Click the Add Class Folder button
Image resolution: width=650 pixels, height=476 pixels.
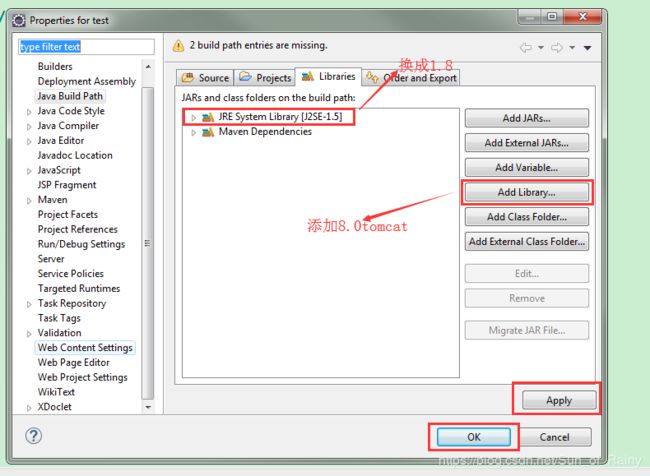point(526,217)
